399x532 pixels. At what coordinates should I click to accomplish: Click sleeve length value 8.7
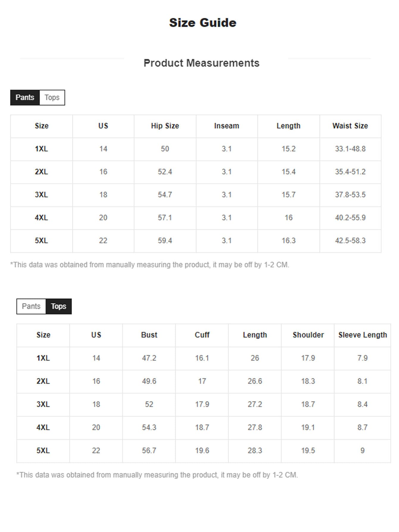click(x=362, y=427)
